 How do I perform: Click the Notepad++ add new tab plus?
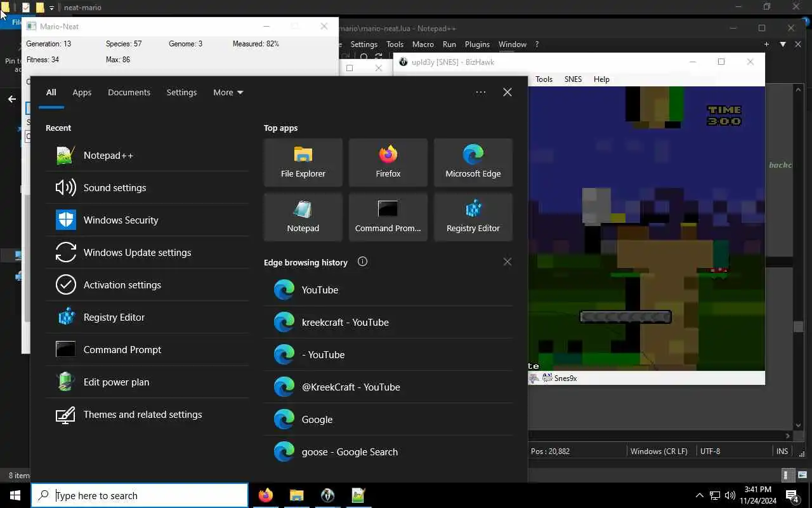(x=766, y=44)
